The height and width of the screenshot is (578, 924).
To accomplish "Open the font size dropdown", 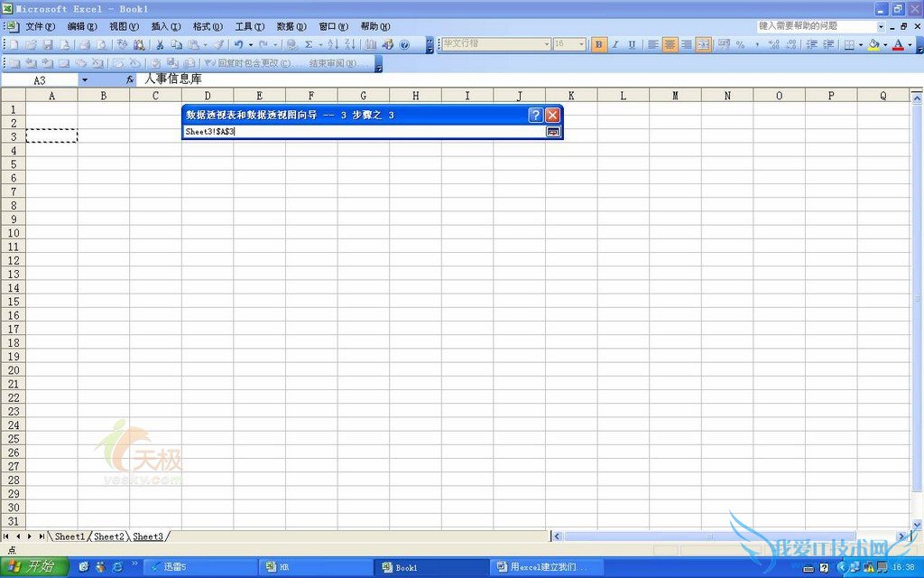I will (x=582, y=45).
